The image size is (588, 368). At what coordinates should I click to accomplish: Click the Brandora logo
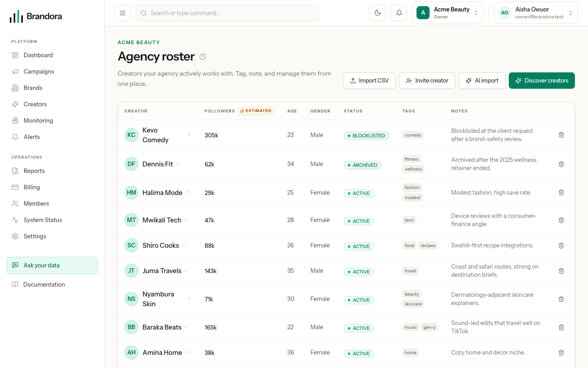coord(36,16)
